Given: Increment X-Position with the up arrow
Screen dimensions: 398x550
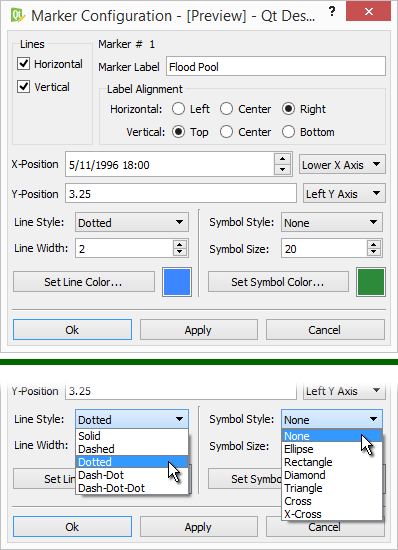Looking at the screenshot, I should point(282,159).
